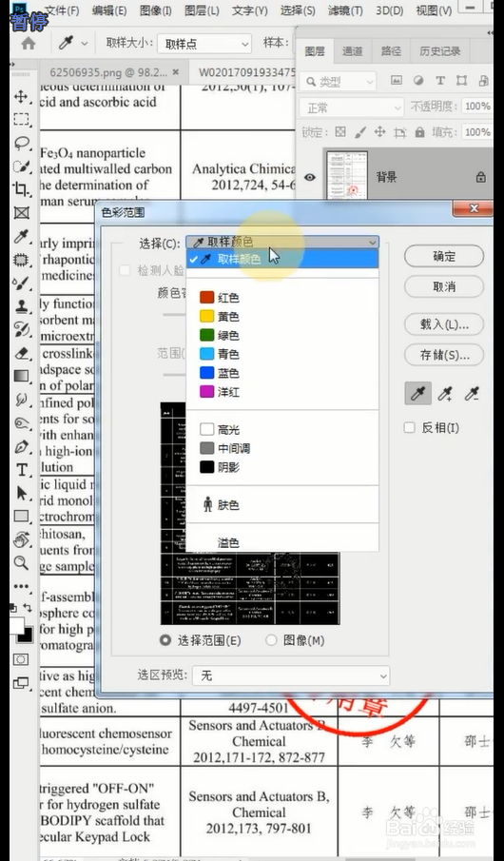Switch to the 历史记录 tab
Image resolution: width=504 pixels, height=861 pixels.
[x=439, y=51]
